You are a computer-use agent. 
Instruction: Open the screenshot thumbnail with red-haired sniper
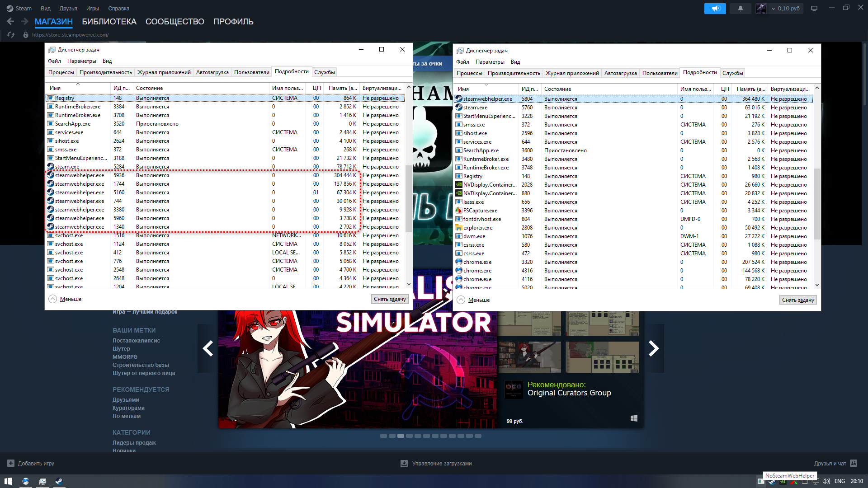529,357
